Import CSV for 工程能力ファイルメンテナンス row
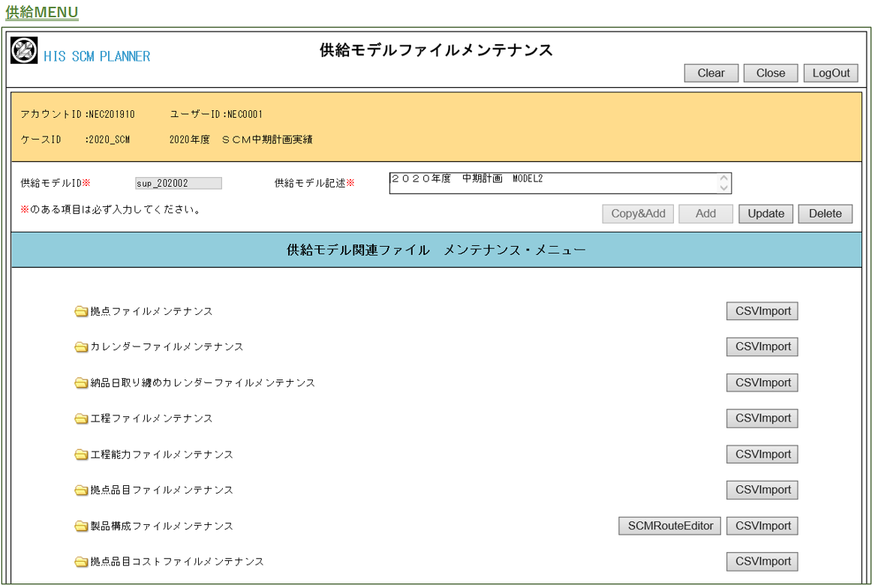The height and width of the screenshot is (588, 875). tap(762, 454)
